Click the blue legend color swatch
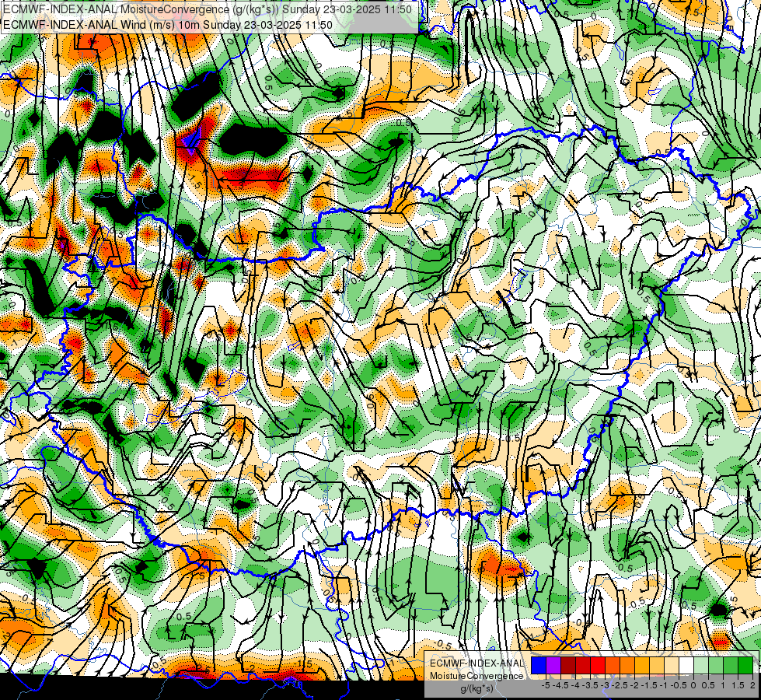 (x=539, y=666)
